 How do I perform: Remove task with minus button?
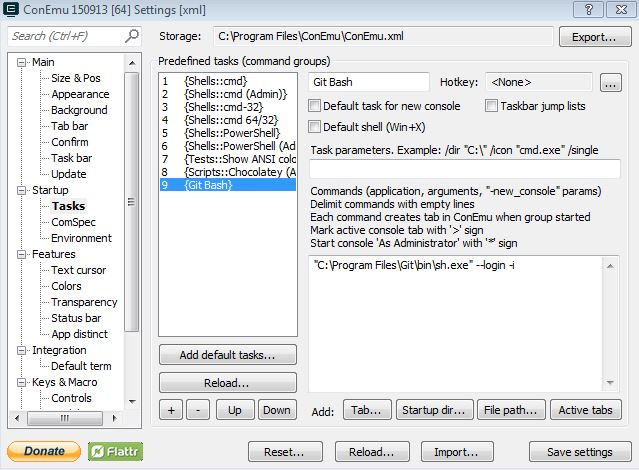[x=198, y=410]
